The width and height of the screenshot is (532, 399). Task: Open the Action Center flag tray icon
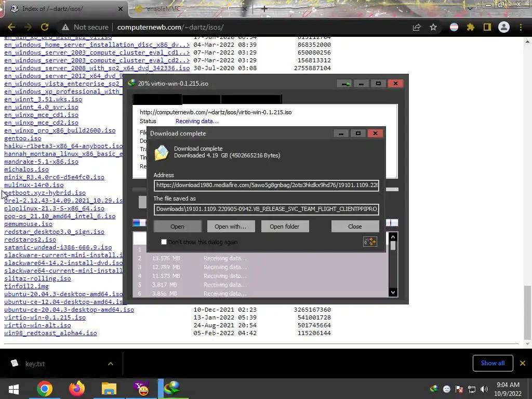(459, 389)
